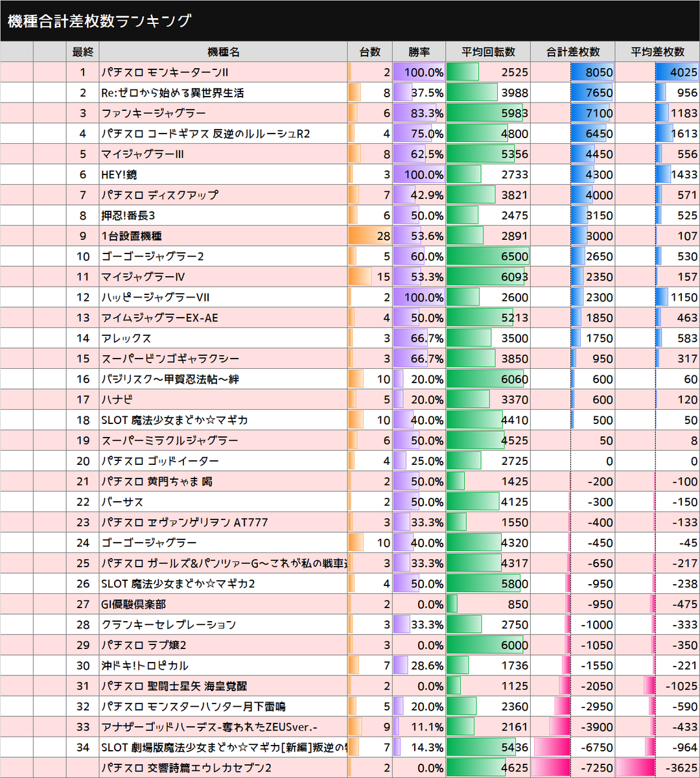
Task: Select ファンキージャグラー machine name
Action: pos(154,113)
